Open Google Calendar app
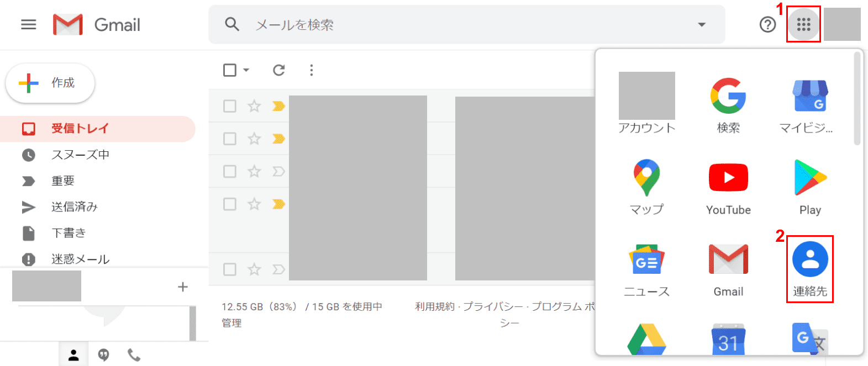The image size is (868, 366). (x=728, y=339)
